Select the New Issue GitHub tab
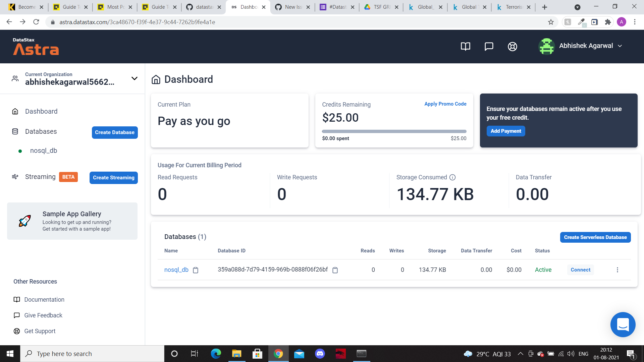 [291, 7]
